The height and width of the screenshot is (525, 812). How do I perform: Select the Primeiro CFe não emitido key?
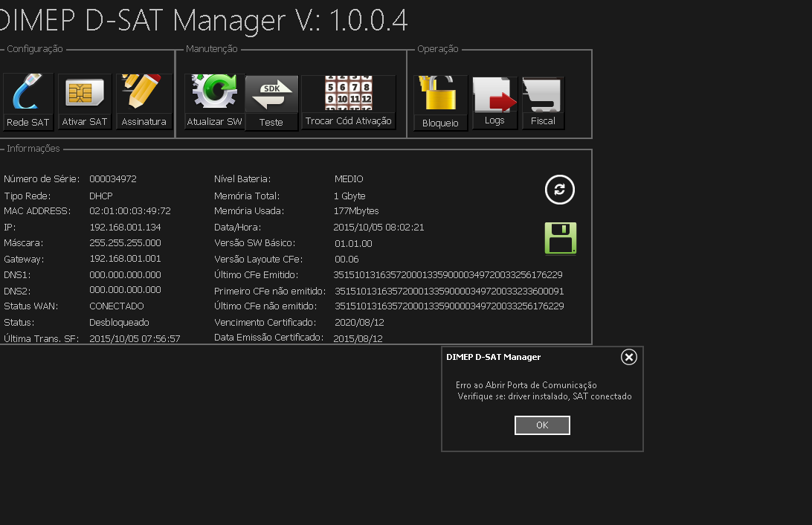pos(449,292)
